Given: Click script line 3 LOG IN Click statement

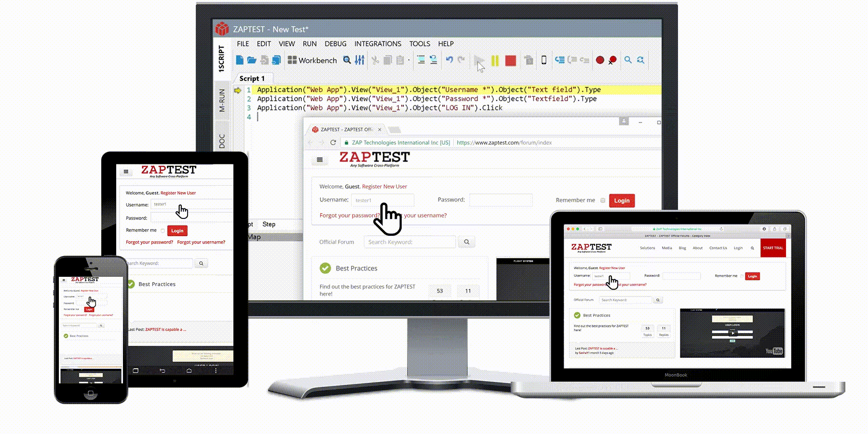Looking at the screenshot, I should [380, 108].
